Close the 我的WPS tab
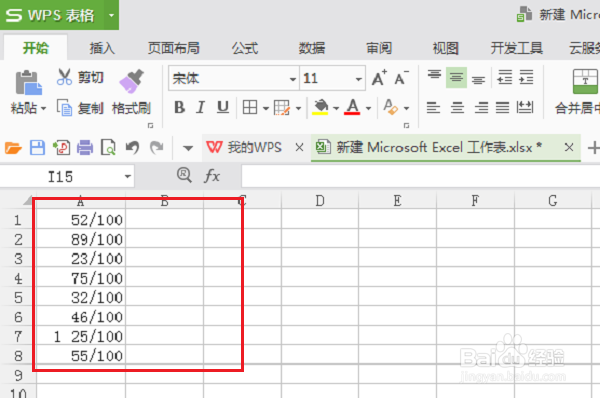 pyautogui.click(x=300, y=147)
